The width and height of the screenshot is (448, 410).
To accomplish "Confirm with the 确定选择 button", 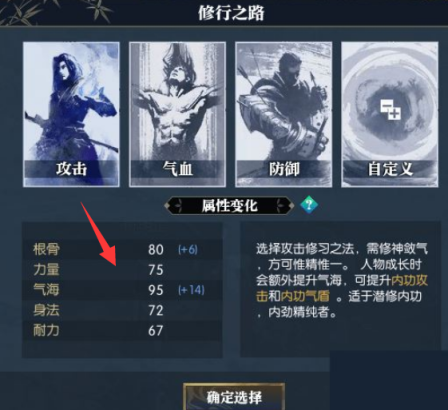I will coord(234,397).
